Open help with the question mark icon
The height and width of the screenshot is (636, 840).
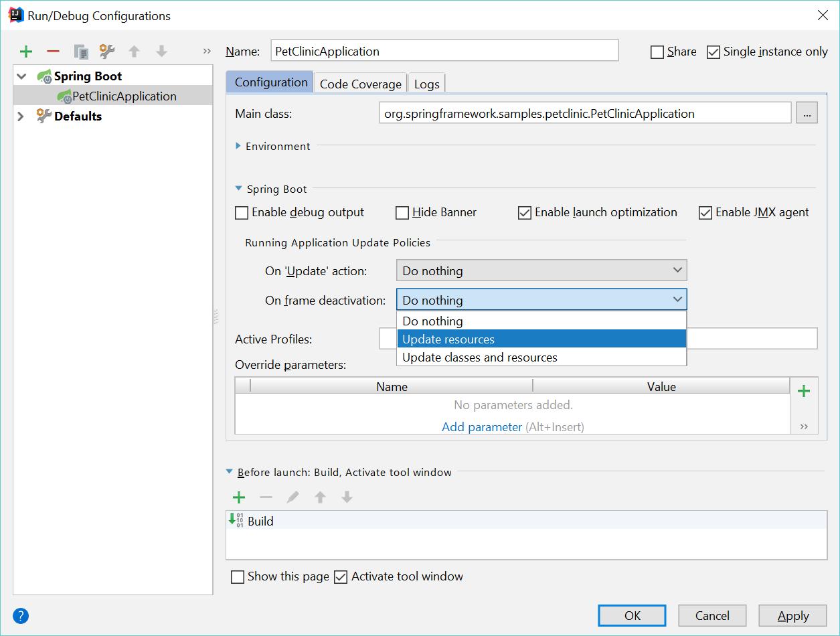tap(21, 616)
